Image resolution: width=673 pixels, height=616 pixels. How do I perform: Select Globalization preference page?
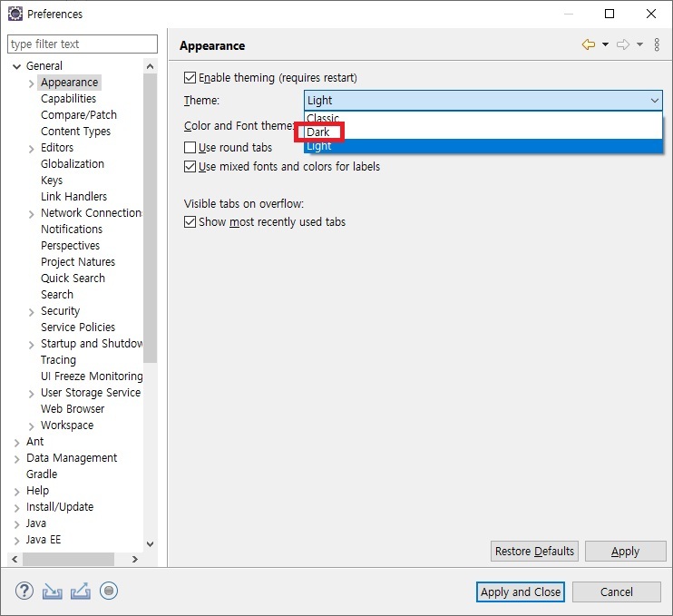(73, 164)
